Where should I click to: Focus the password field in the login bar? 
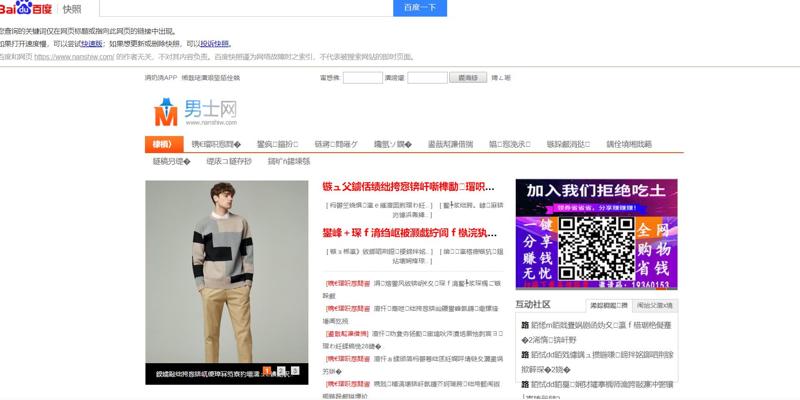coord(428,78)
